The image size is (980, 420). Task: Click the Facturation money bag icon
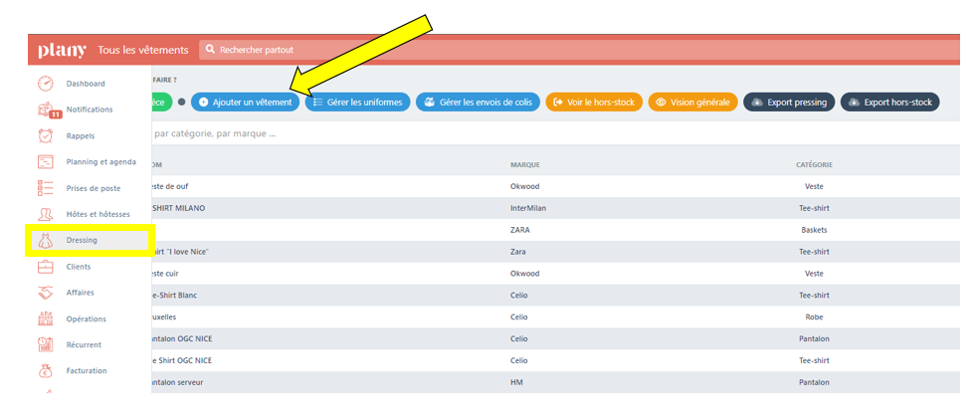pyautogui.click(x=45, y=371)
